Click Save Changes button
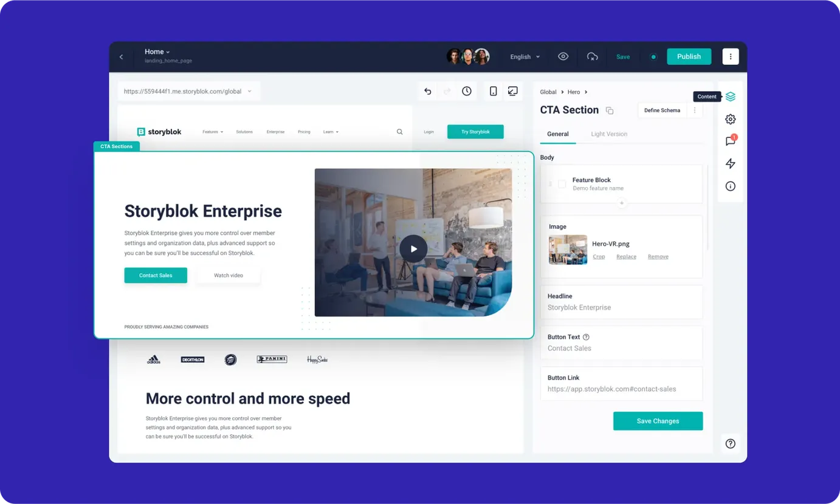This screenshot has height=504, width=840. pos(658,421)
